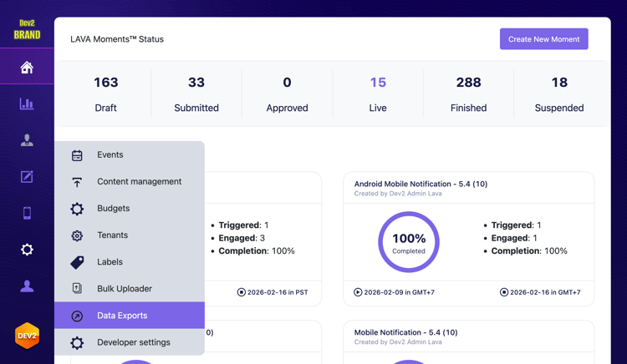Screen dimensions: 627x364
Task: Click the mobile phone sidebar icon
Action: [x=27, y=213]
